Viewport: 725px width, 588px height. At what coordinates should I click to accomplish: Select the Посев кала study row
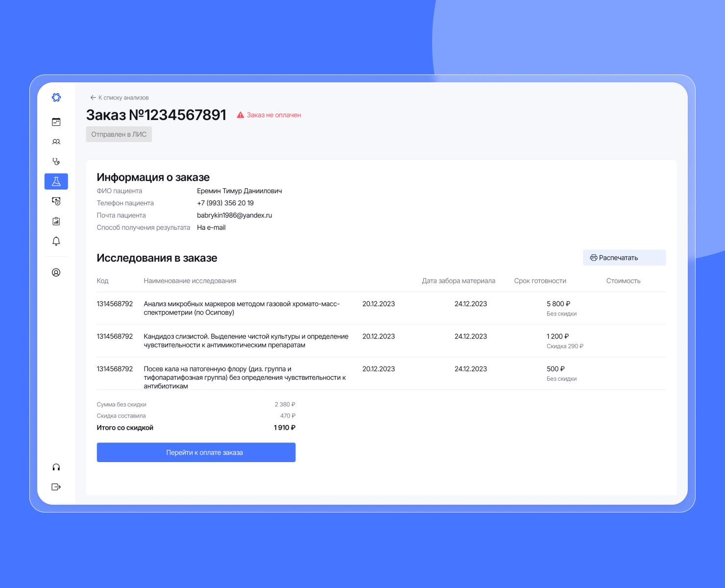point(381,374)
